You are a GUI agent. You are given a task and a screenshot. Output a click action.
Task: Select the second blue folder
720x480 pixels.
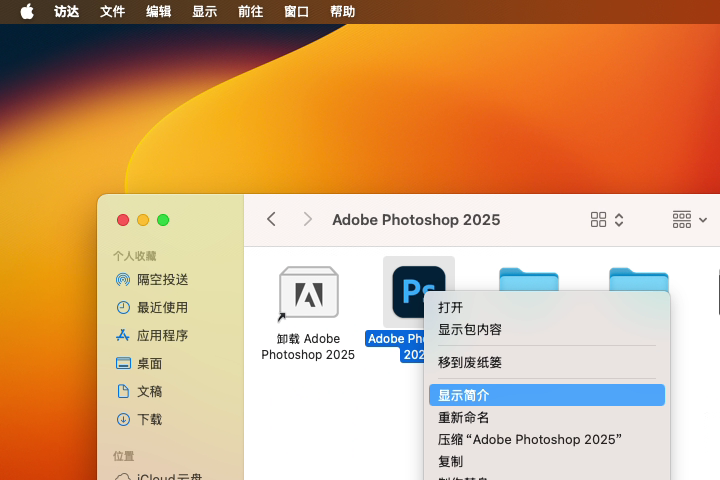click(x=639, y=279)
